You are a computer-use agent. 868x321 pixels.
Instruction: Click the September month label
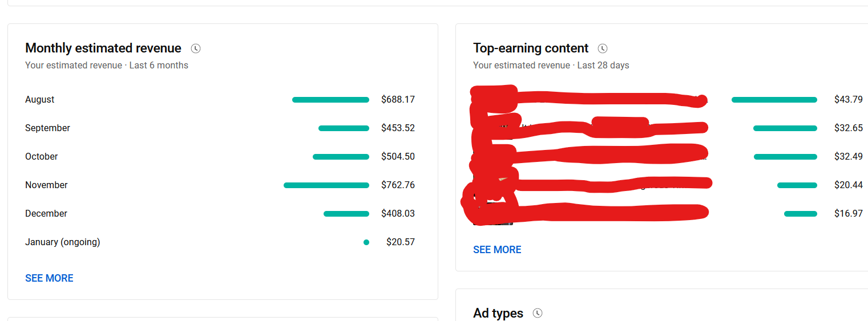click(x=47, y=128)
